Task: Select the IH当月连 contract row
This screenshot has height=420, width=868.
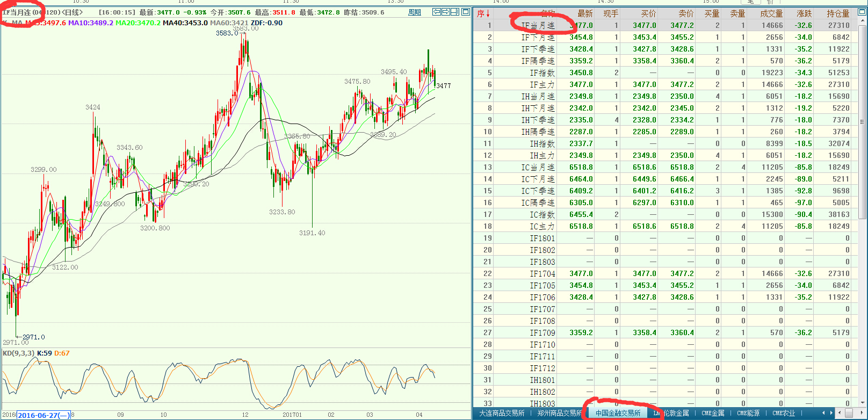Action: click(538, 96)
